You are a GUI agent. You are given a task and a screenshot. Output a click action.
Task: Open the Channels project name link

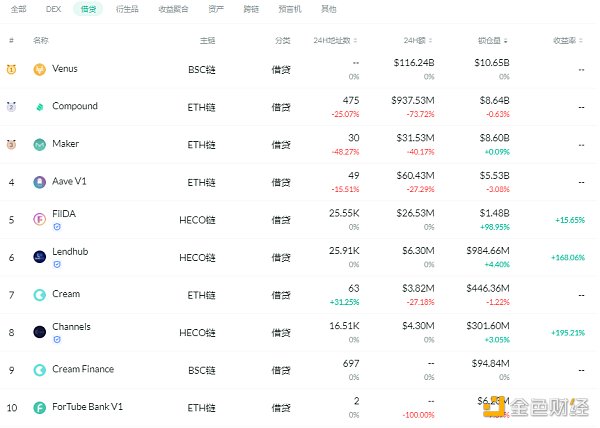pos(71,327)
